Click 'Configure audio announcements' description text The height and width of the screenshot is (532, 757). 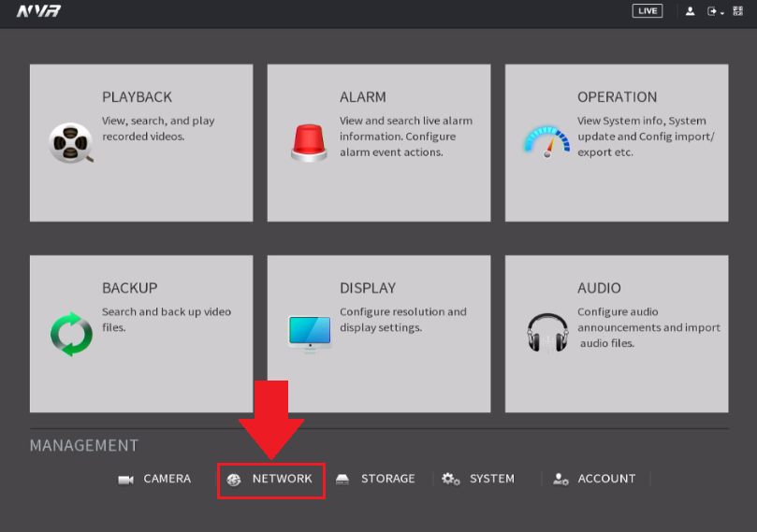(x=648, y=327)
